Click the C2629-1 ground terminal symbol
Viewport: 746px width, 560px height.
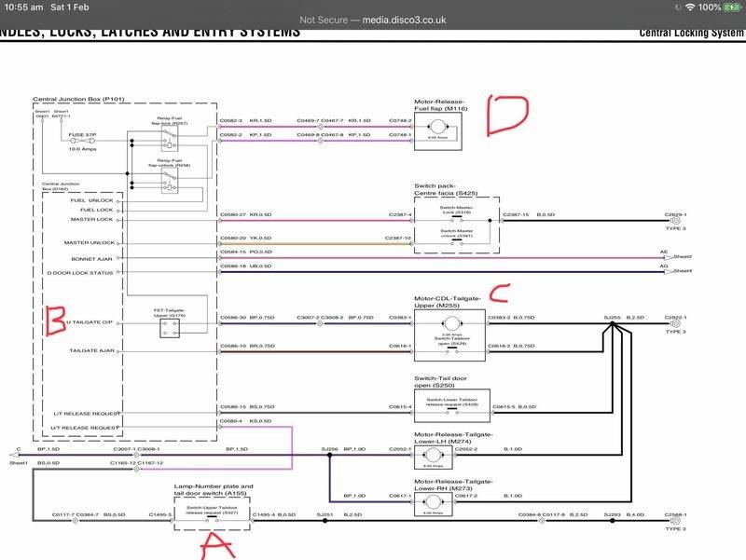pyautogui.click(x=675, y=221)
